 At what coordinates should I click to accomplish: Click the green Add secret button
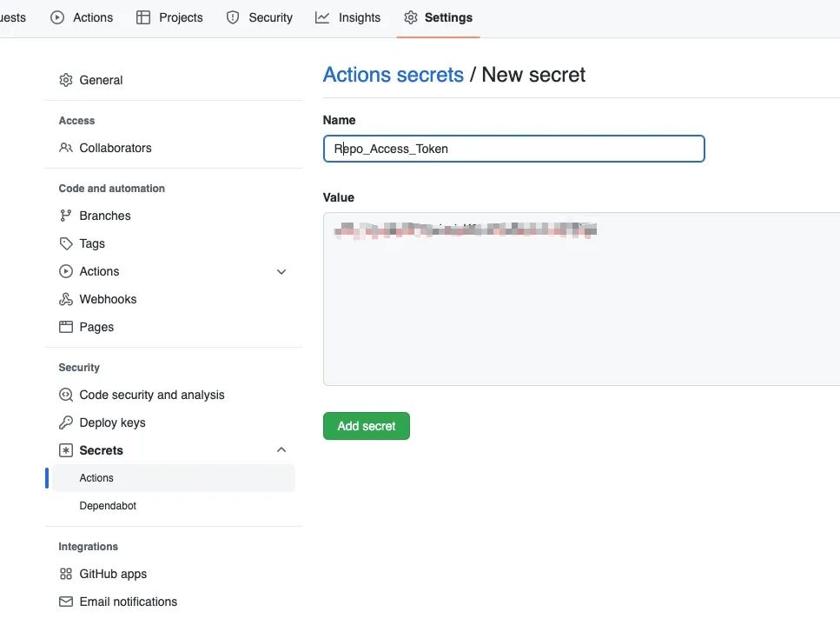tap(367, 426)
